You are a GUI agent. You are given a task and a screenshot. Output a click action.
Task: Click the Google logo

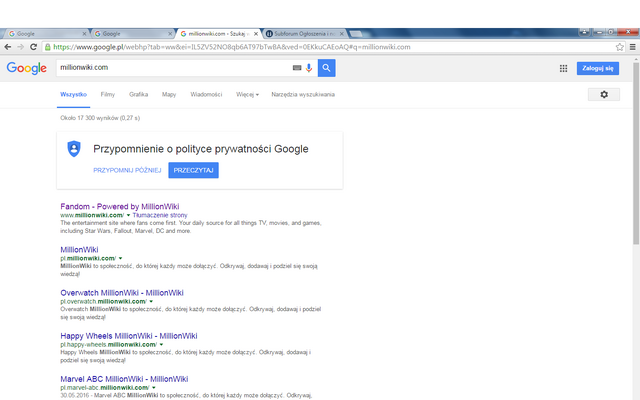click(27, 68)
